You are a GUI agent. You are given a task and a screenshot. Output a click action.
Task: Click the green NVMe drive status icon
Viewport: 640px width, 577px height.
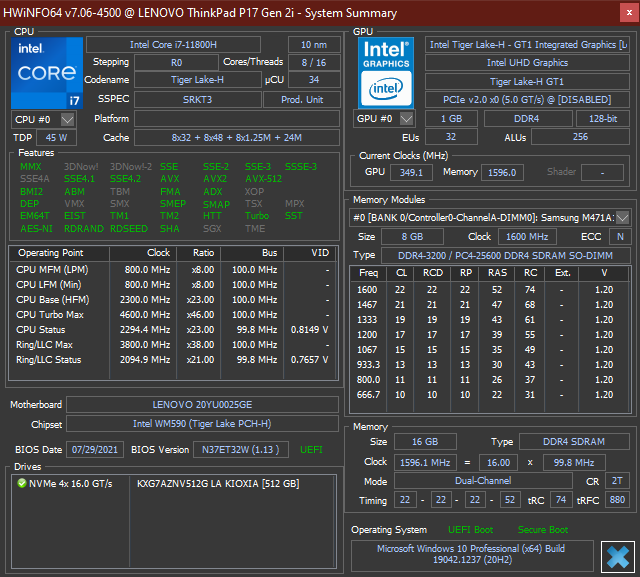(x=22, y=484)
